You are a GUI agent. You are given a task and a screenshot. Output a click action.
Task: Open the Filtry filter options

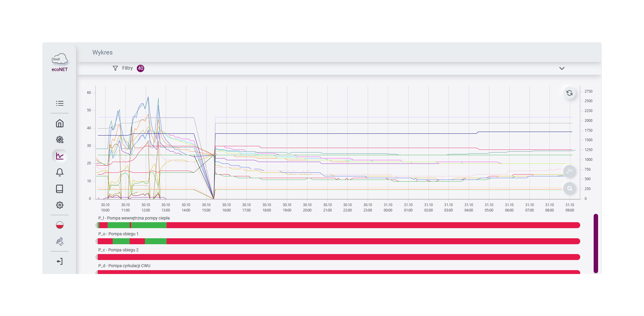click(x=123, y=68)
